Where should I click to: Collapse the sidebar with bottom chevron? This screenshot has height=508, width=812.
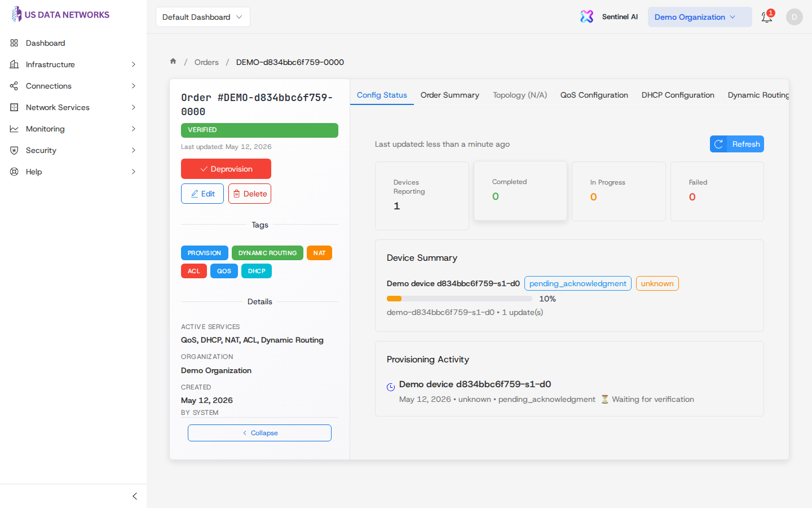point(134,496)
